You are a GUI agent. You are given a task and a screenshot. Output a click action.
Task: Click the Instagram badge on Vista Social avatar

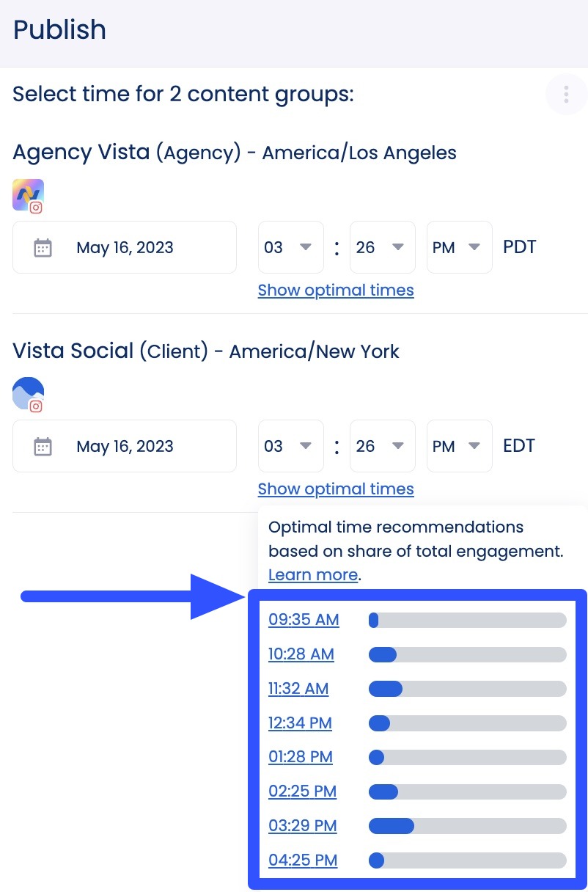pyautogui.click(x=36, y=406)
